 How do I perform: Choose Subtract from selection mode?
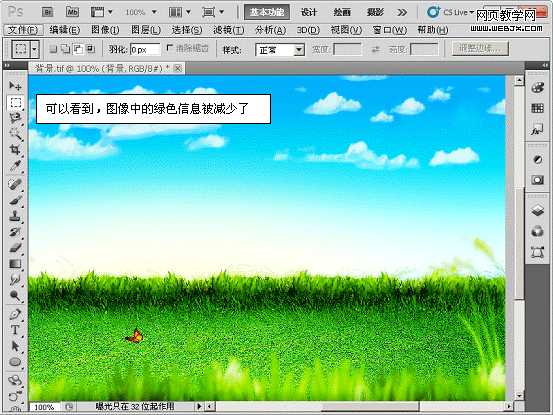tap(78, 49)
